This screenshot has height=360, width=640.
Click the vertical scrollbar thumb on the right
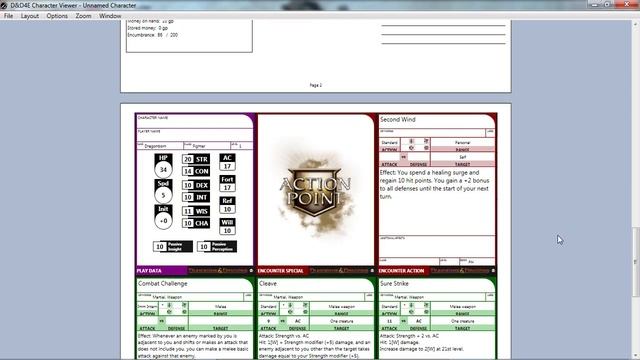(636, 262)
